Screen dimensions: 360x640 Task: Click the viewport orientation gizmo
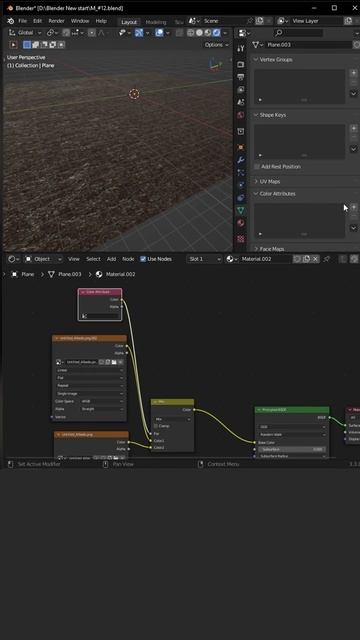(216, 64)
